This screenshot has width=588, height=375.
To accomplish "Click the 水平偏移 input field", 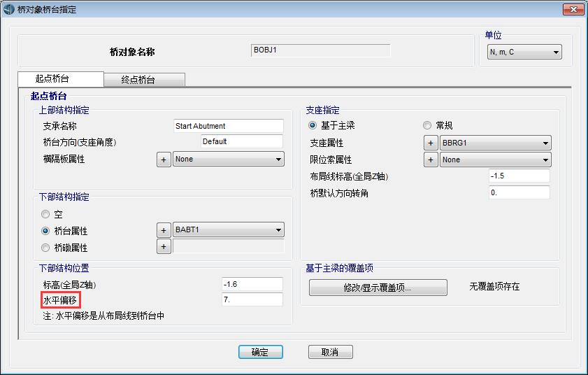I will tap(252, 299).
